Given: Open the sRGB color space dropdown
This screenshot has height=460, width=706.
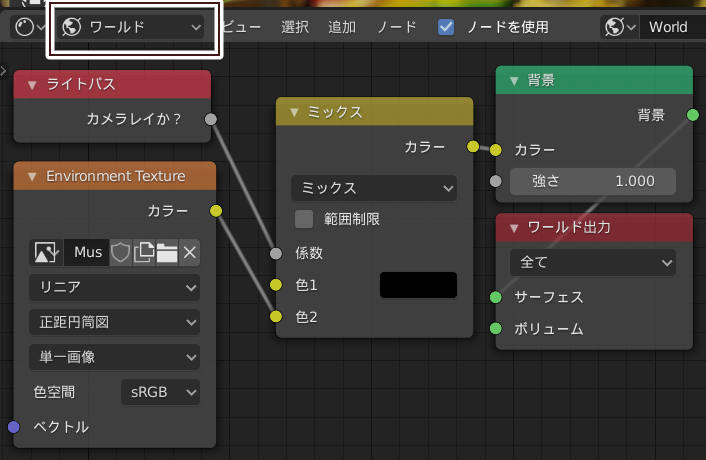Looking at the screenshot, I should pyautogui.click(x=161, y=392).
